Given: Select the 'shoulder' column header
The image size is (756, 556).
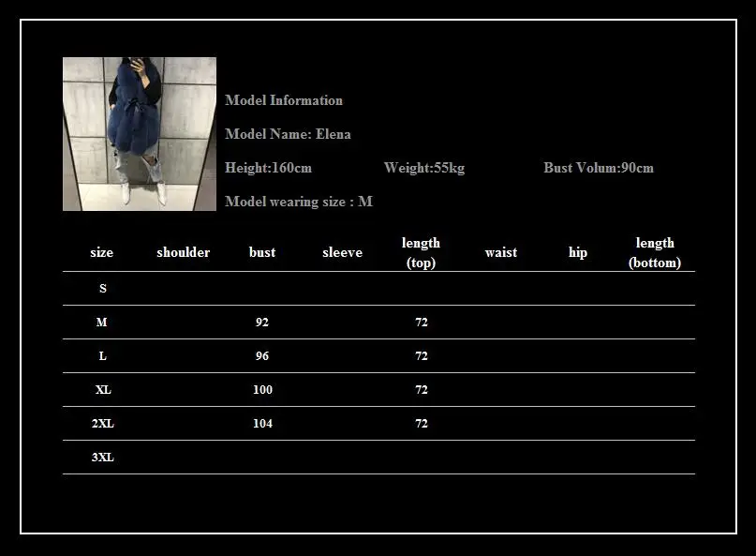Looking at the screenshot, I should point(184,252).
